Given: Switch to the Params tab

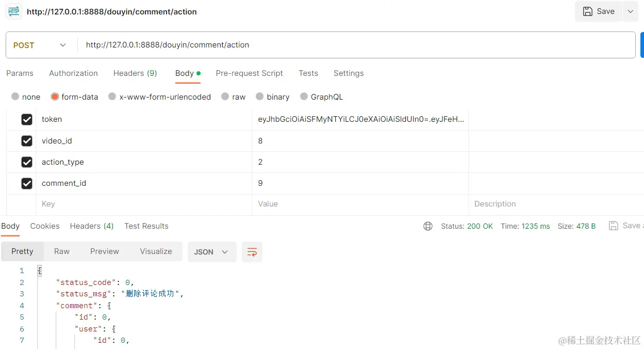Looking at the screenshot, I should pyautogui.click(x=20, y=73).
